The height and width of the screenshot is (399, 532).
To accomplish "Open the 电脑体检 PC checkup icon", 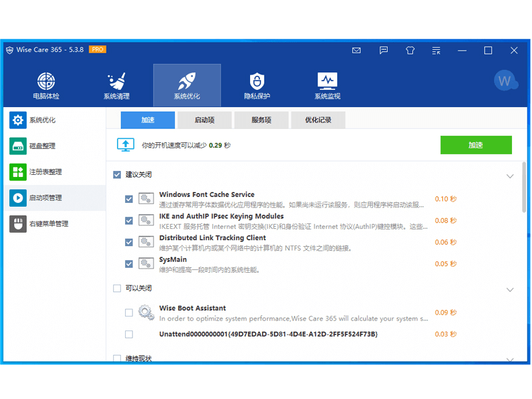I will coord(46,85).
